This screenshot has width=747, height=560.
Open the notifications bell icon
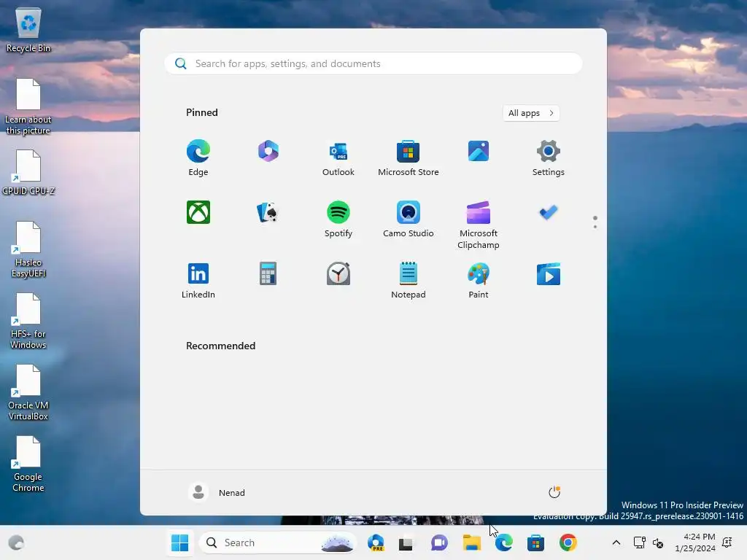coord(727,542)
